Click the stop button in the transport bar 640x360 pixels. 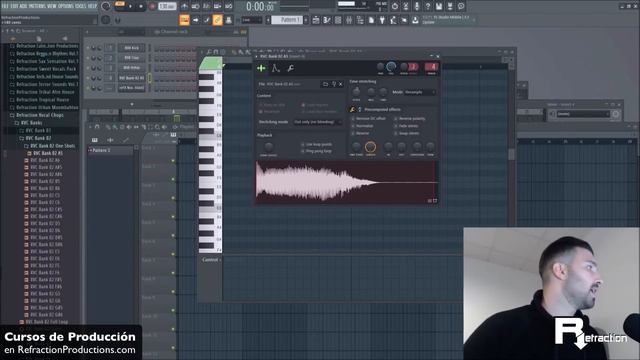141,6
